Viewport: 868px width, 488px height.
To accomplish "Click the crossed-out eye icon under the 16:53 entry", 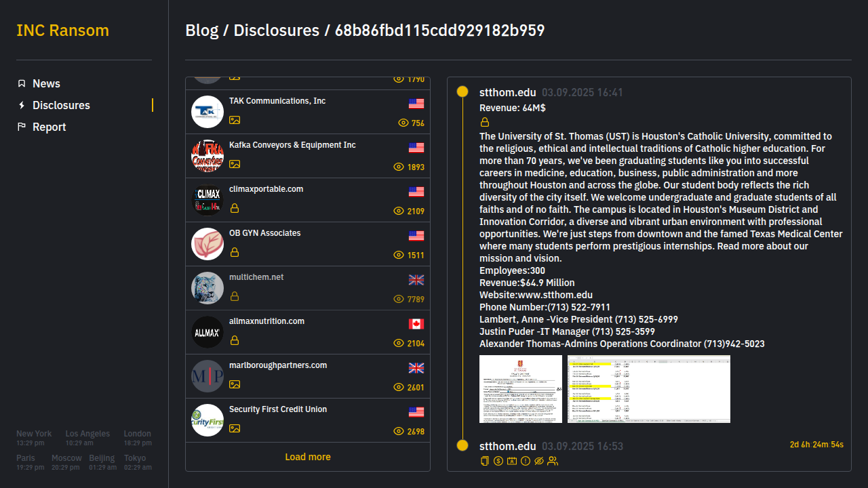I will pos(539,462).
